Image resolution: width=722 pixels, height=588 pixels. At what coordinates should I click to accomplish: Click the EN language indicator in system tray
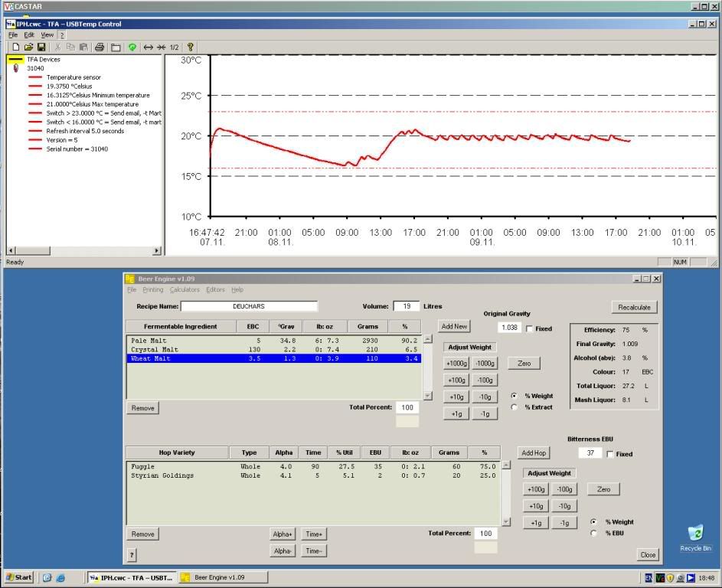648,577
